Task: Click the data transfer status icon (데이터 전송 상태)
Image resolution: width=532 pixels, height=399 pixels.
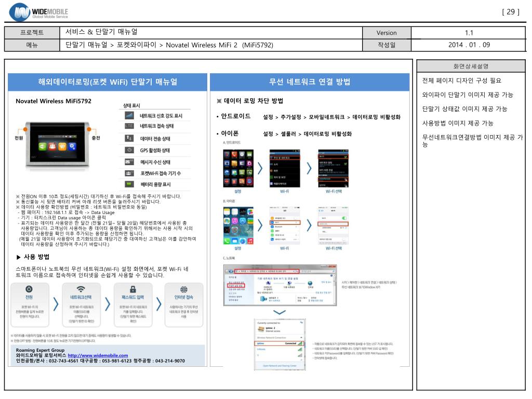Action: click(129, 138)
